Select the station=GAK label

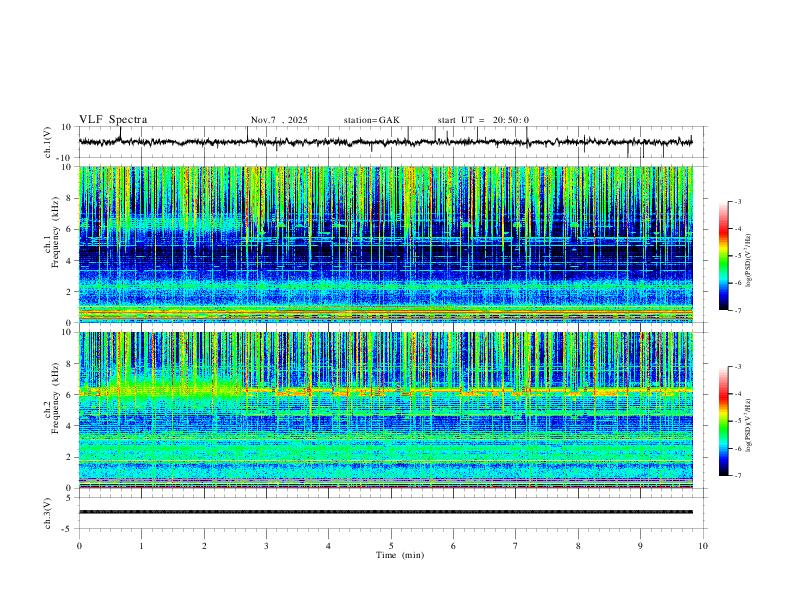[371, 120]
